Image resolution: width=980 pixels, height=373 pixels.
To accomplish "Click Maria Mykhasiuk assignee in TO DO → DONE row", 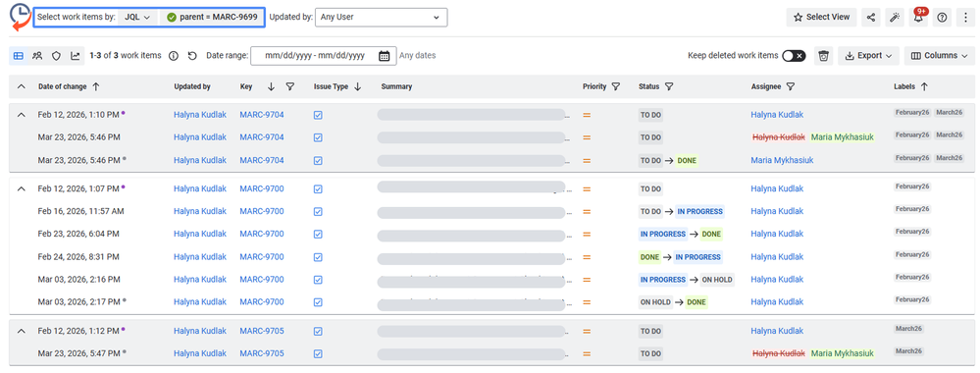I will 783,161.
